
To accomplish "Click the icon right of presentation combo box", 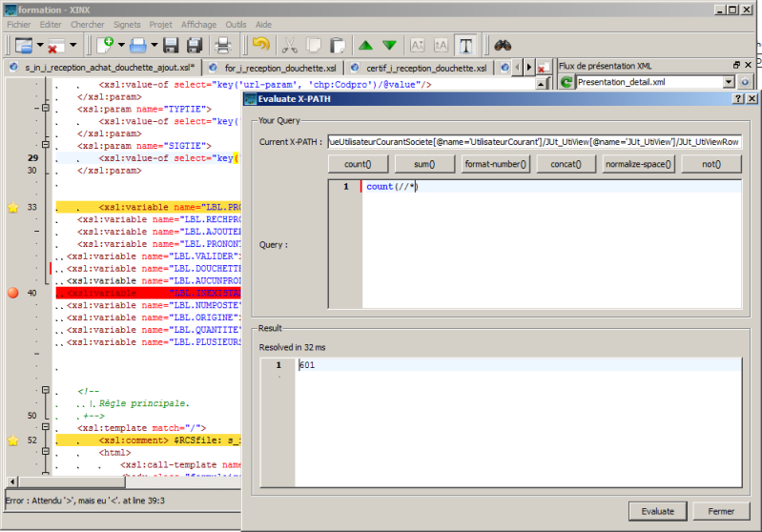I will point(745,82).
